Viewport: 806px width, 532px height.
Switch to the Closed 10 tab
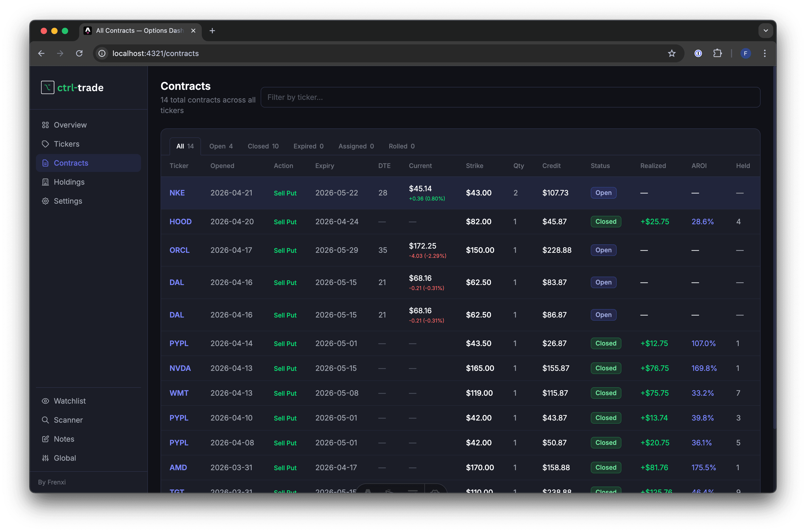[263, 146]
